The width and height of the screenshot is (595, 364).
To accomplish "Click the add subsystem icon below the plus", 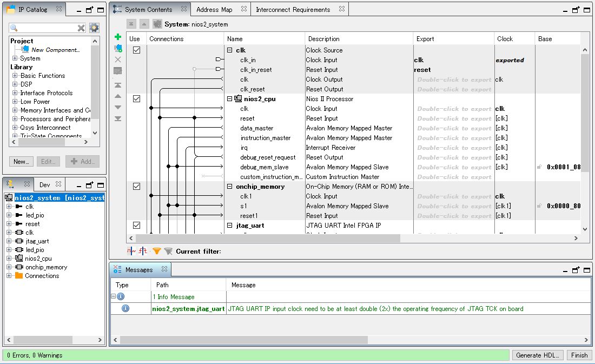I will 118,48.
